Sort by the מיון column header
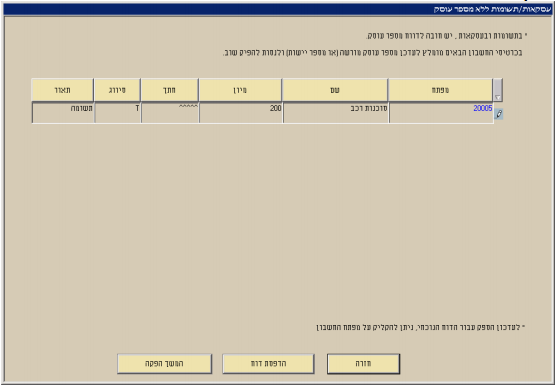The width and height of the screenshot is (555, 387). click(x=240, y=90)
